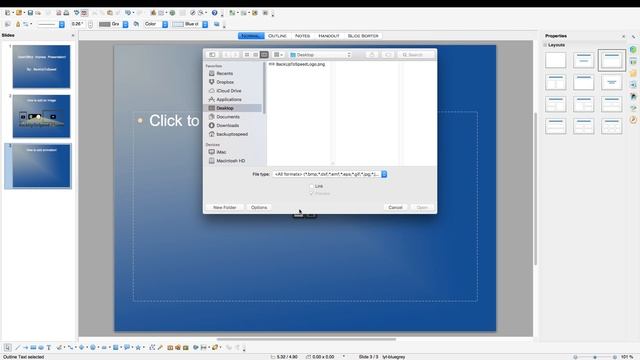This screenshot has height=360, width=640.
Task: Open the line color Gray dropdown
Action: pyautogui.click(x=125, y=24)
